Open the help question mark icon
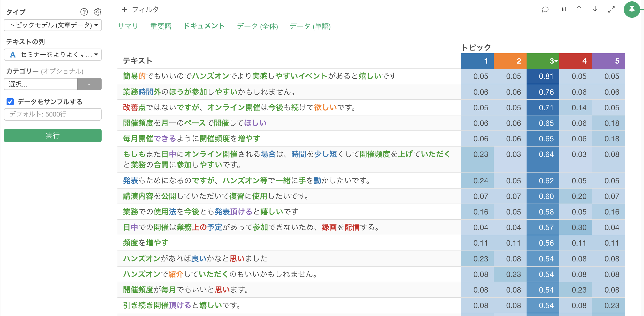 pyautogui.click(x=84, y=12)
